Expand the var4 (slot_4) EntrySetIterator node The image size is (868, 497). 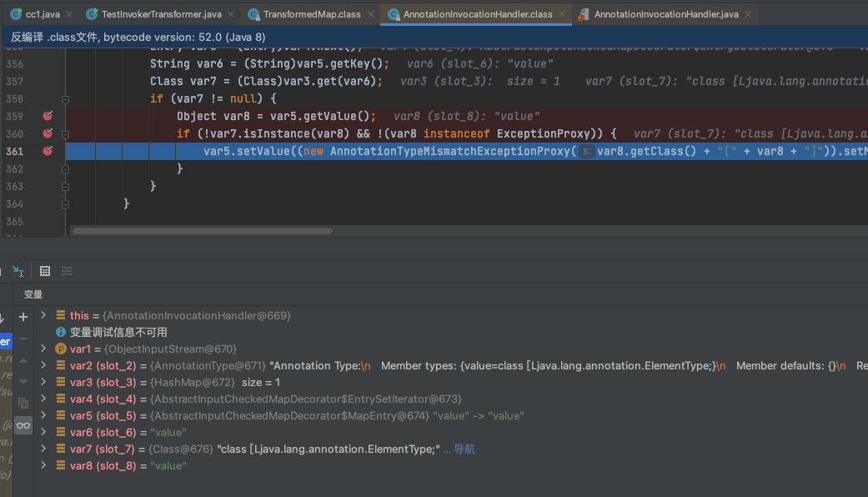[x=43, y=399]
